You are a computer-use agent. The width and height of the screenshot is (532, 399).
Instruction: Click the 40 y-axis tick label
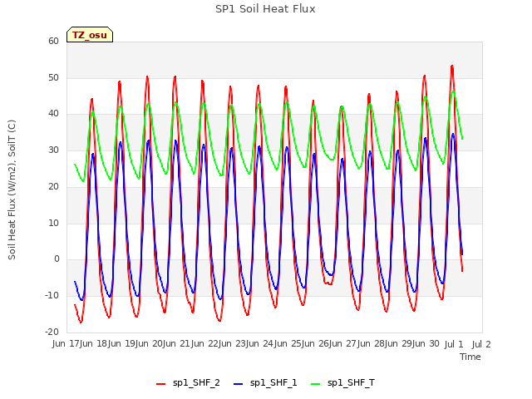(53, 114)
